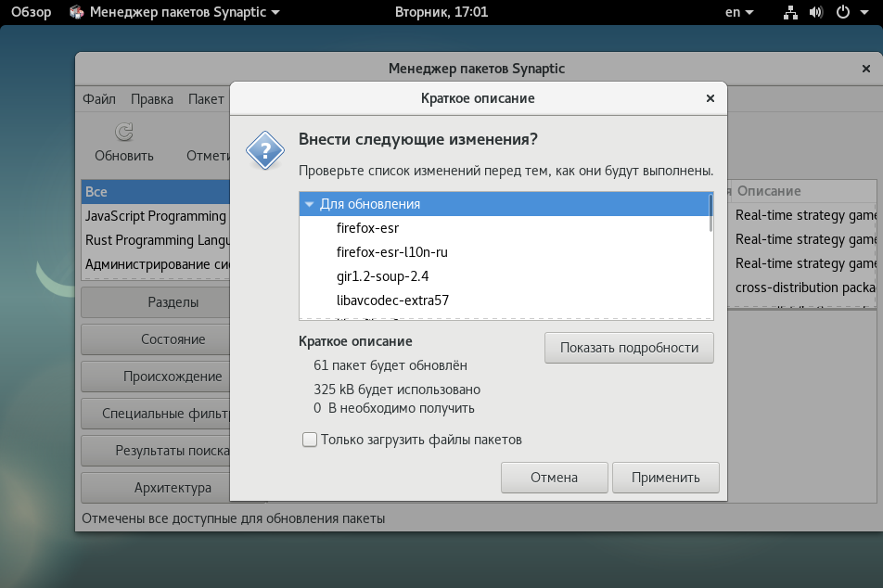
Task: Click '0 B необходимо получить' text
Action: point(394,408)
